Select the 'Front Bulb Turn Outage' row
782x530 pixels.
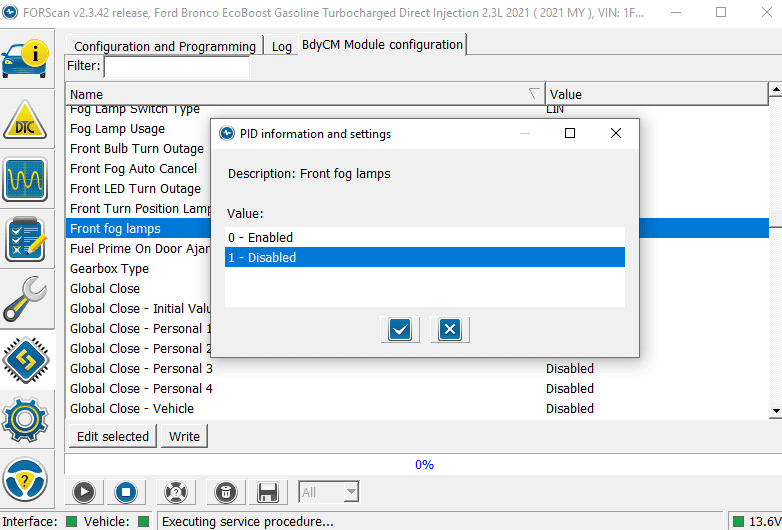click(x=137, y=149)
